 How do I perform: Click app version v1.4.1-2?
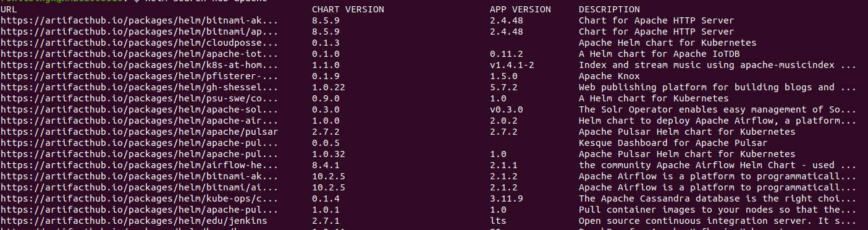coord(512,65)
